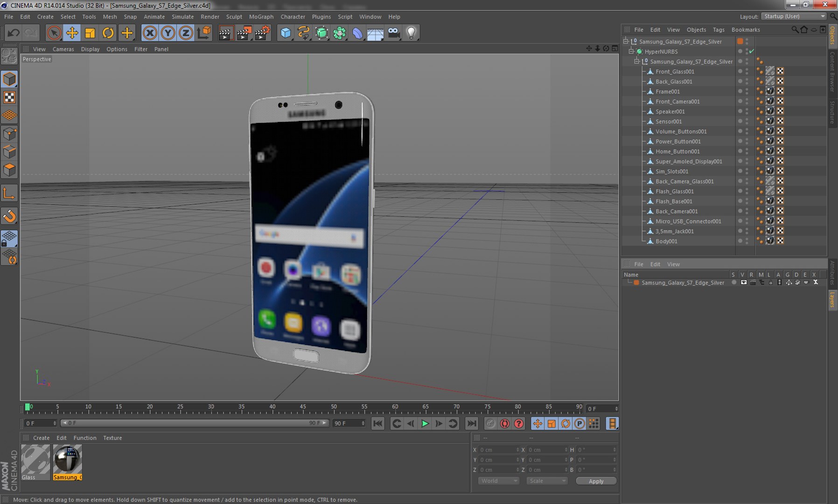Image resolution: width=838 pixels, height=504 pixels.
Task: Select the Live Selection tool
Action: pyautogui.click(x=54, y=33)
